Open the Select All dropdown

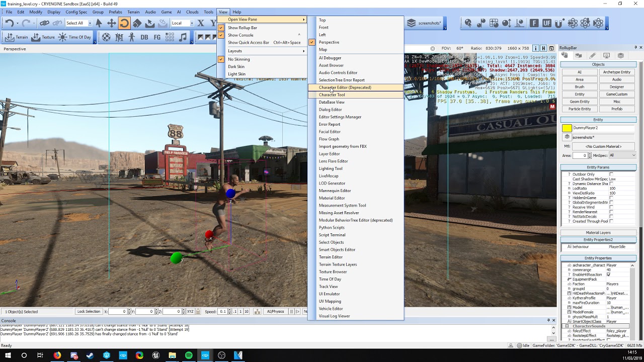pos(90,23)
